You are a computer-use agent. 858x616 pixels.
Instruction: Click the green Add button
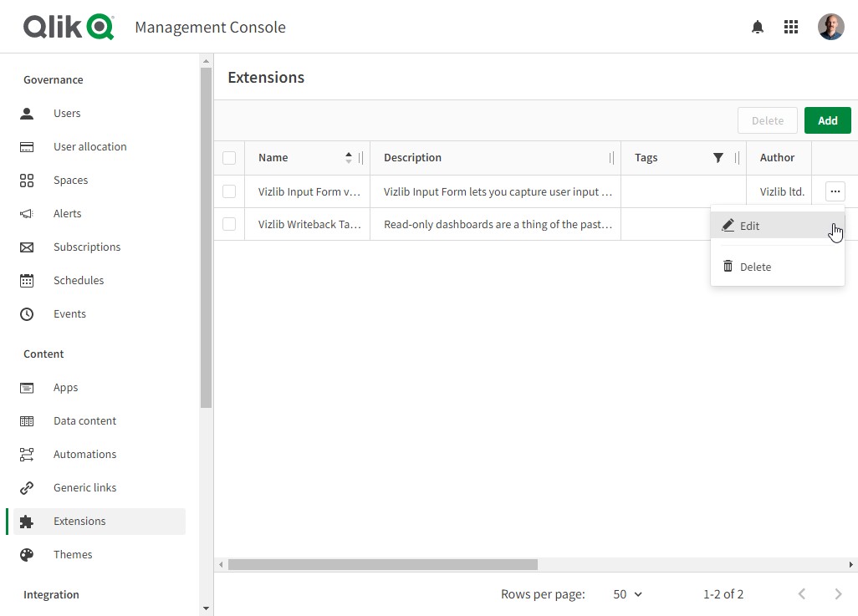827,120
